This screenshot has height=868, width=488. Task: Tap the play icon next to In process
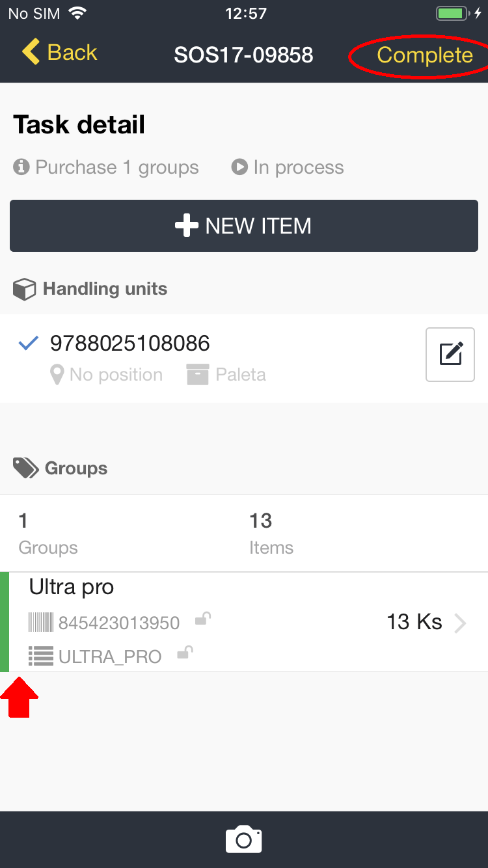coord(239,167)
